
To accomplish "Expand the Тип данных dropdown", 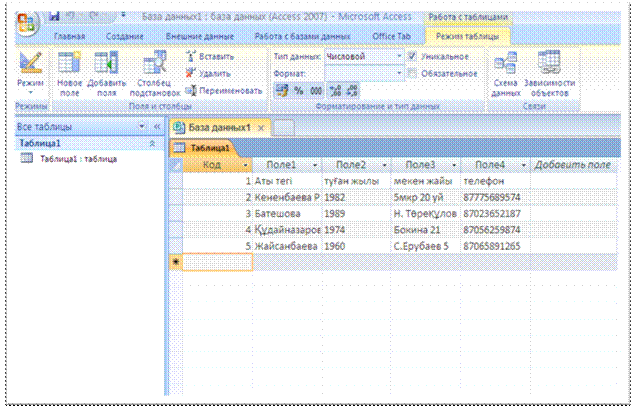I will [x=397, y=57].
